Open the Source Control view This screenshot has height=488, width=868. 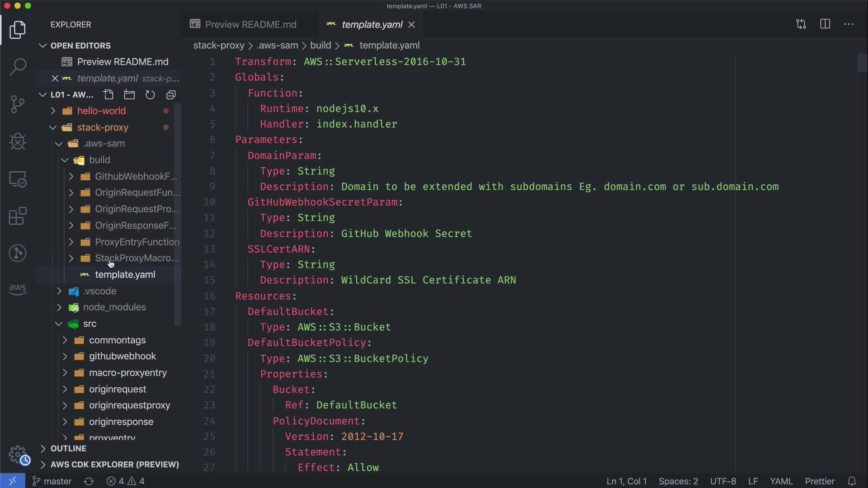click(18, 104)
